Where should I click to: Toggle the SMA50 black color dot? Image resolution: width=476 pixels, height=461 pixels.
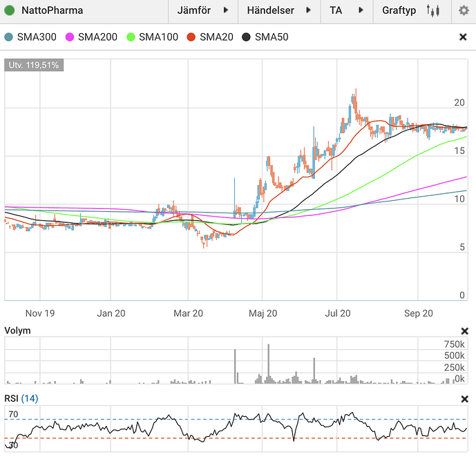[246, 37]
